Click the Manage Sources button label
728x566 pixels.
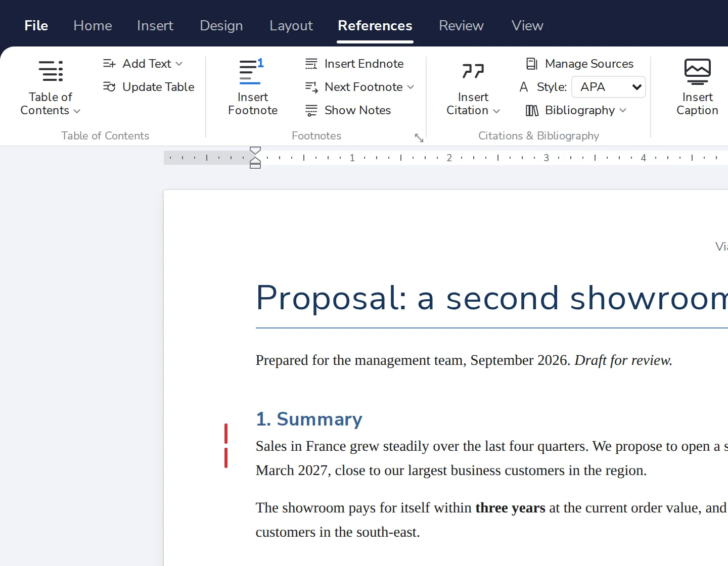(589, 64)
